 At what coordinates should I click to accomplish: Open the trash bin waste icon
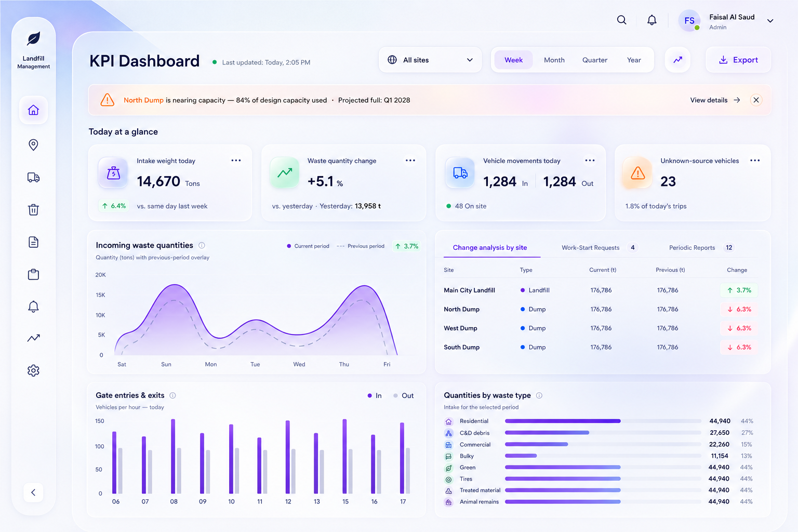(x=33, y=210)
